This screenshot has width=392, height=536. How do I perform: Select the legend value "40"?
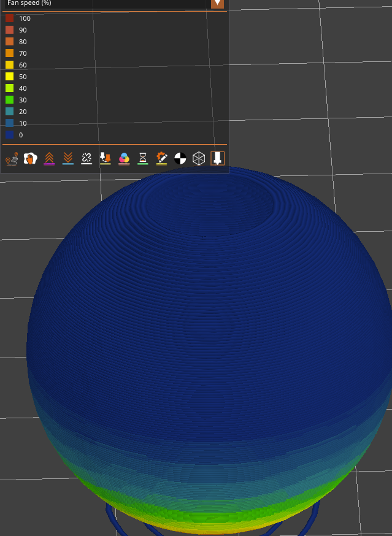tap(23, 88)
